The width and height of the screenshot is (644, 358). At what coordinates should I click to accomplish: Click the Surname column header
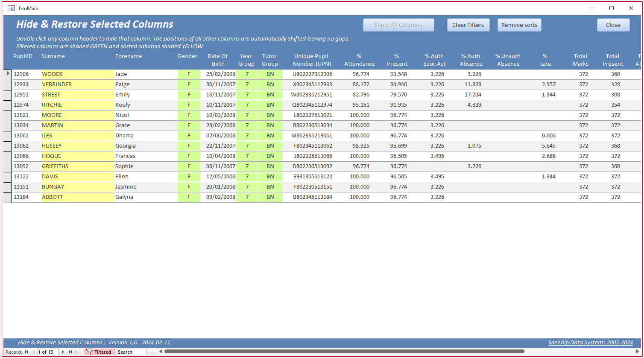(x=53, y=56)
